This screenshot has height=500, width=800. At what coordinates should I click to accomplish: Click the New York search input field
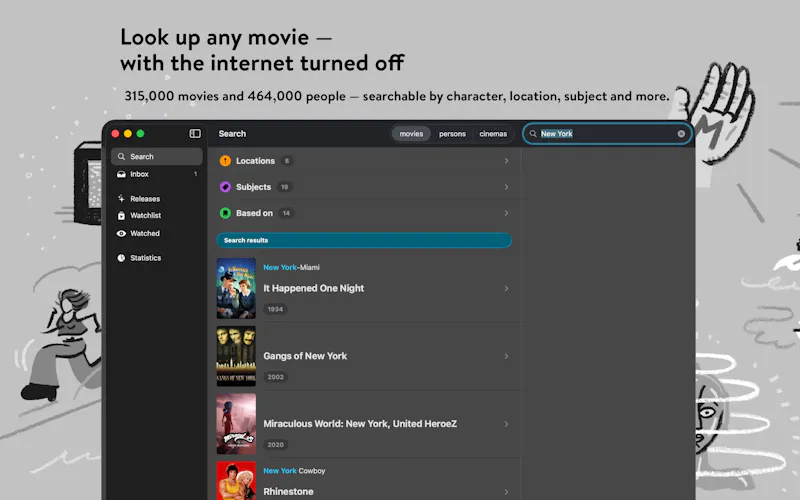(607, 134)
